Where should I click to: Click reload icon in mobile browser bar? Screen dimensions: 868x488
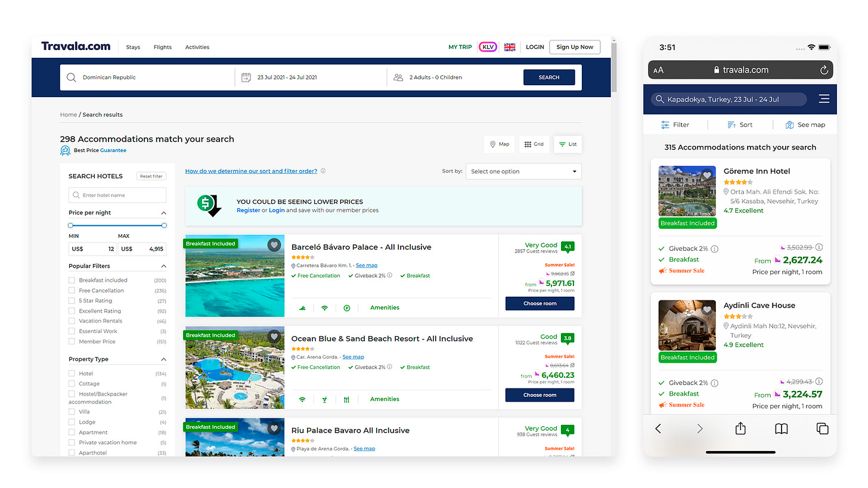(x=824, y=70)
